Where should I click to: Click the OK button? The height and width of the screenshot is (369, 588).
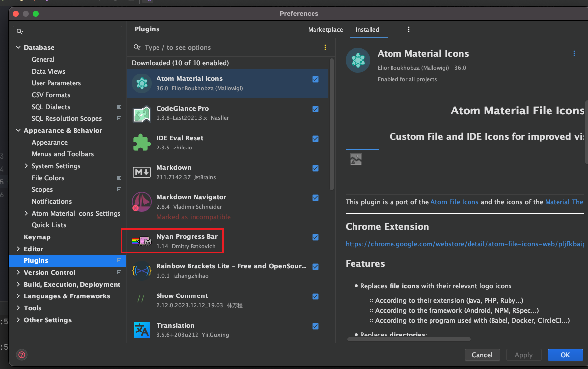[x=565, y=355]
